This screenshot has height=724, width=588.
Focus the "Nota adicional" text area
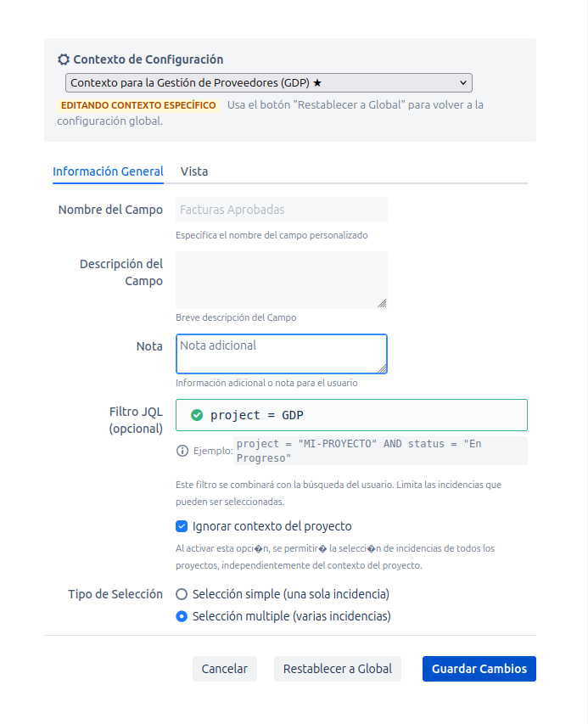(281, 353)
